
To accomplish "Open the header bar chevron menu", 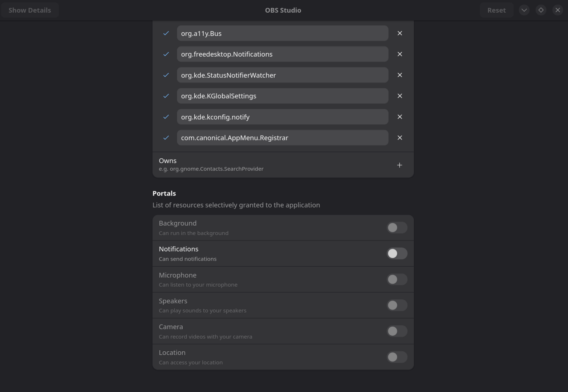I will [x=524, y=10].
